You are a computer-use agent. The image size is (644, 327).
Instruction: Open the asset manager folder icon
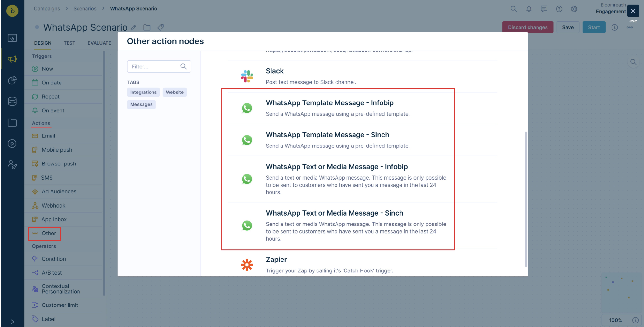12,122
